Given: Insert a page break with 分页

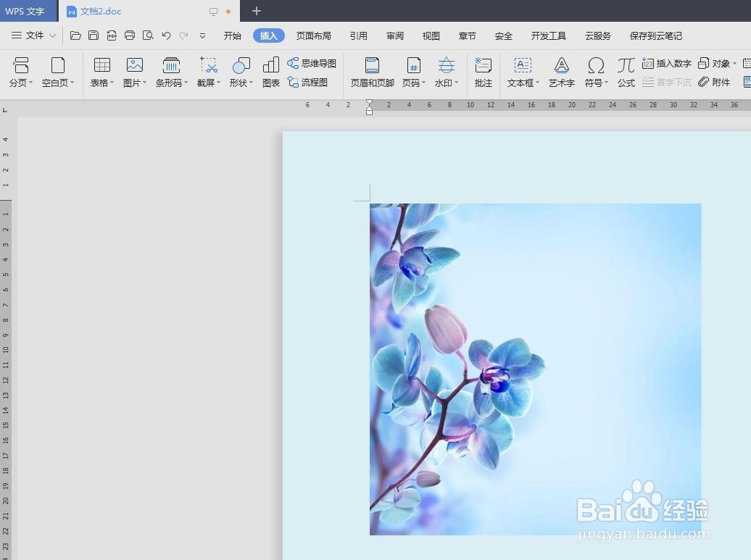Looking at the screenshot, I should tap(20, 72).
